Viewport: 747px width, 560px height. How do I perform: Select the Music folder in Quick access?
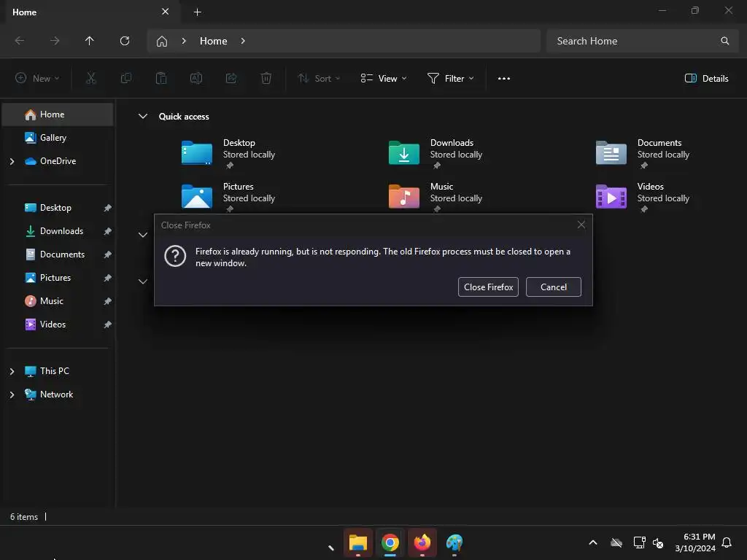436,197
